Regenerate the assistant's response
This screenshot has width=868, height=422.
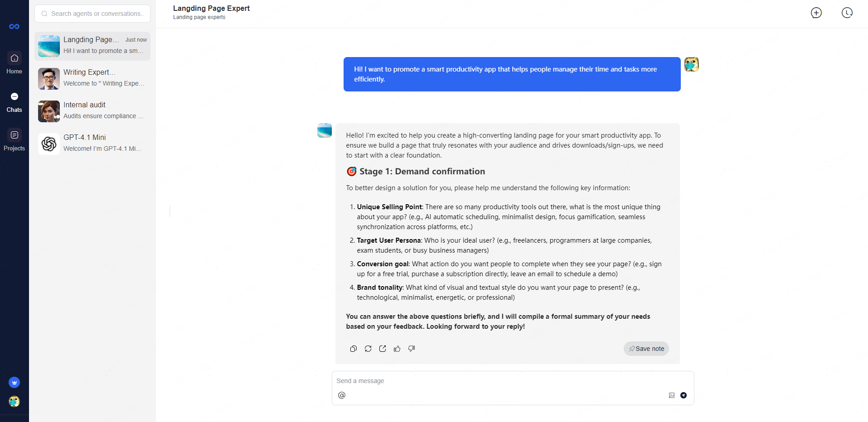368,349
